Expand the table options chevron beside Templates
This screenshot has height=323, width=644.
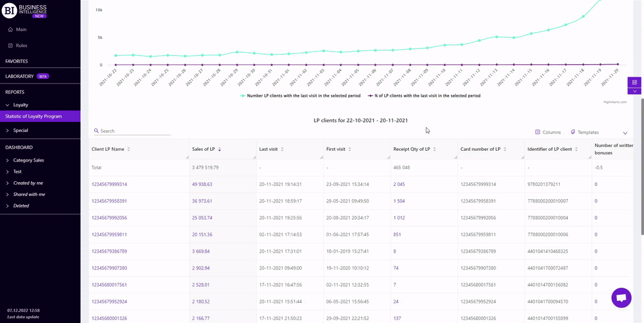(625, 133)
